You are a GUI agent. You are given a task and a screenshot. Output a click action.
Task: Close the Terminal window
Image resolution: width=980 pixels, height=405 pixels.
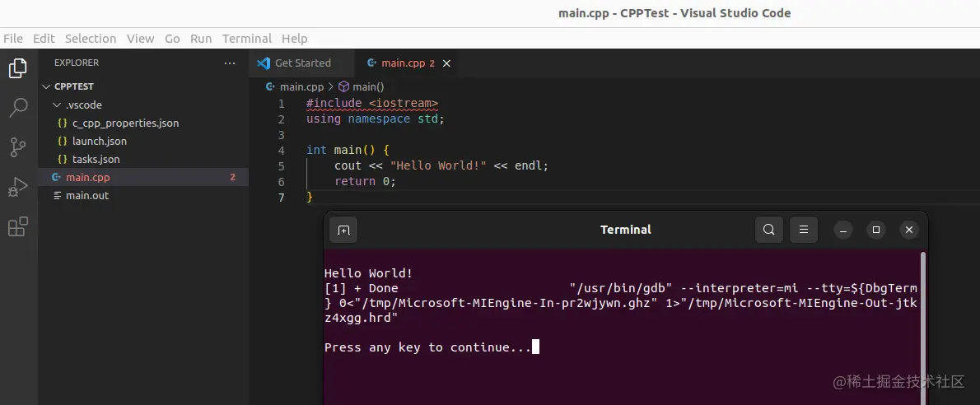[x=908, y=230]
